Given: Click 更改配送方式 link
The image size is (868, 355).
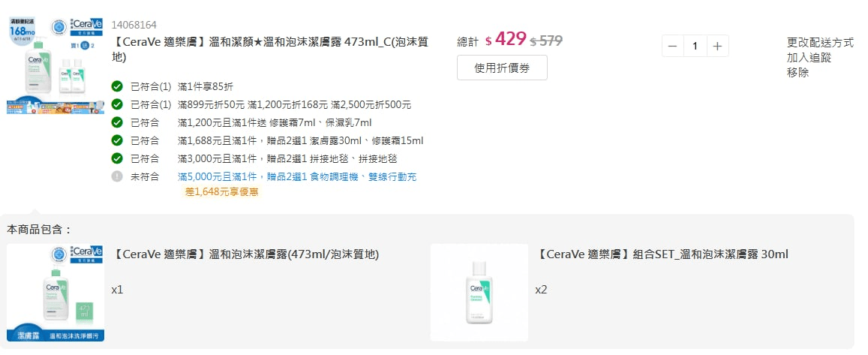Looking at the screenshot, I should click(820, 43).
